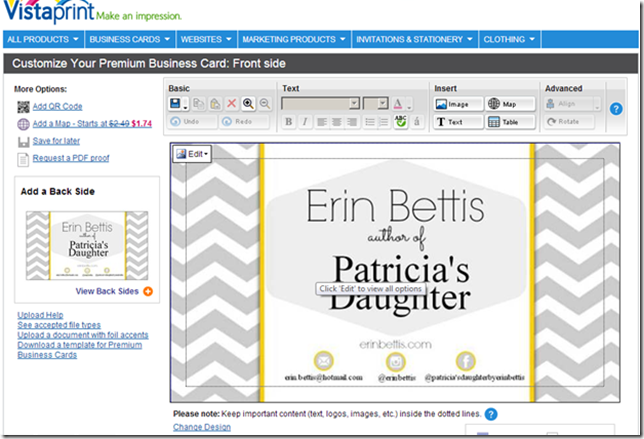The width and height of the screenshot is (644, 439).
Task: Toggle Italic text formatting
Action: coord(304,122)
